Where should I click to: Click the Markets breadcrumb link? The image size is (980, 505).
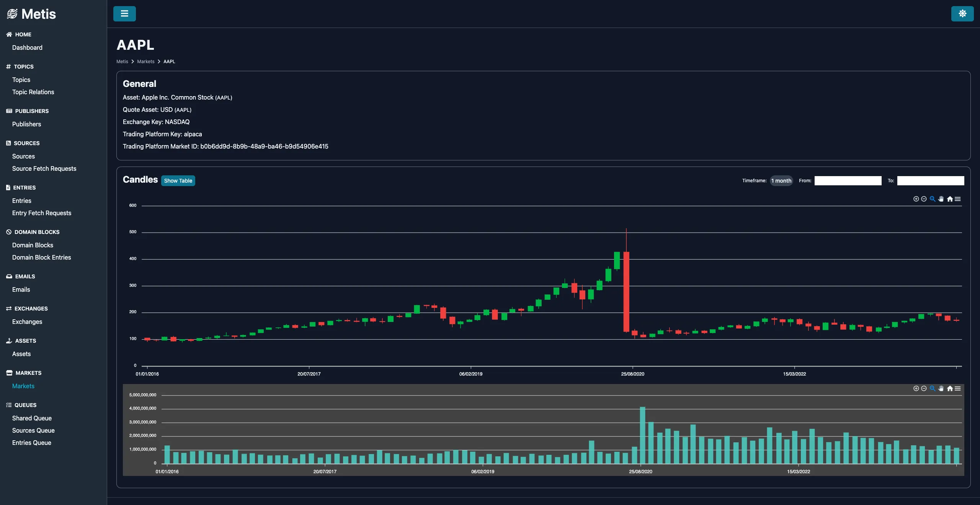[x=145, y=61]
